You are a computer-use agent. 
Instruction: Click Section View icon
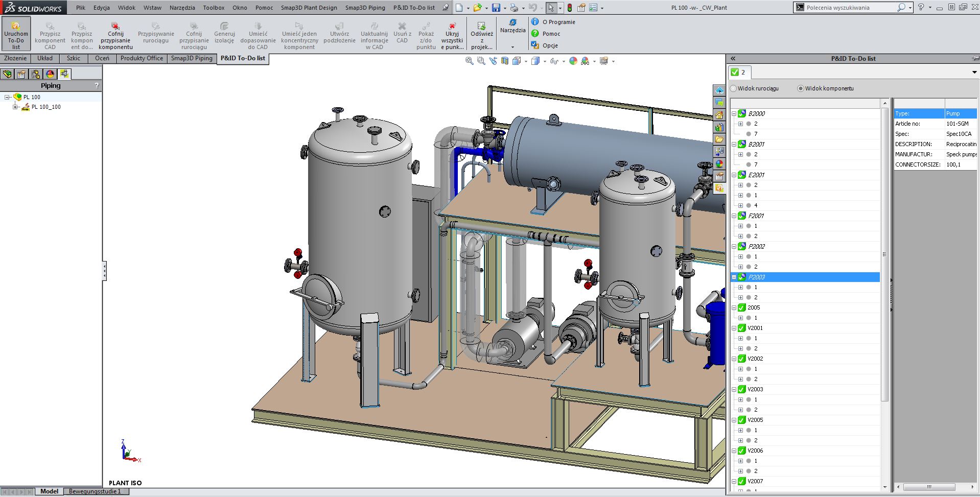505,61
